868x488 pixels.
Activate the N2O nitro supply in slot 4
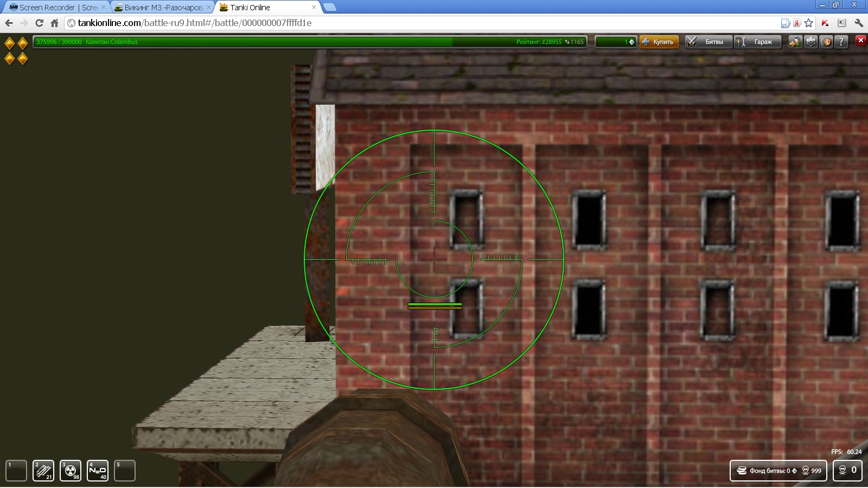pos(98,471)
